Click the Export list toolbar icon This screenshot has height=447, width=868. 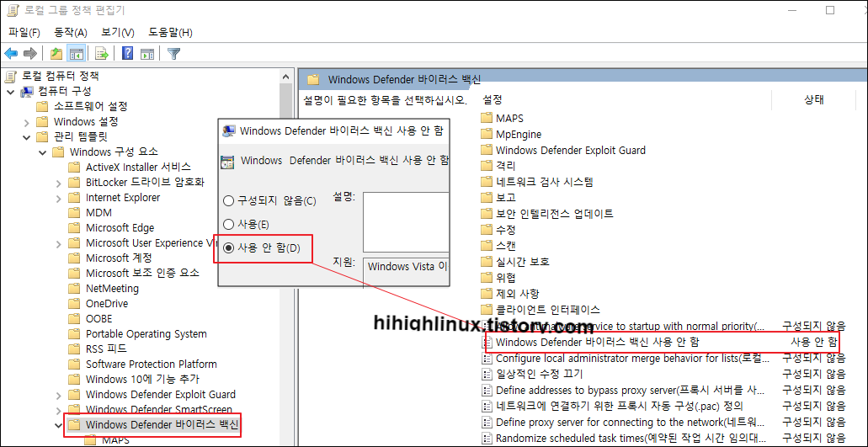pyautogui.click(x=101, y=54)
